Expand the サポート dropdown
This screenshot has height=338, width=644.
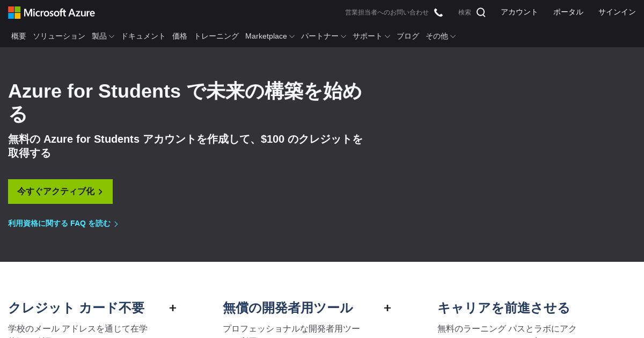(x=371, y=36)
